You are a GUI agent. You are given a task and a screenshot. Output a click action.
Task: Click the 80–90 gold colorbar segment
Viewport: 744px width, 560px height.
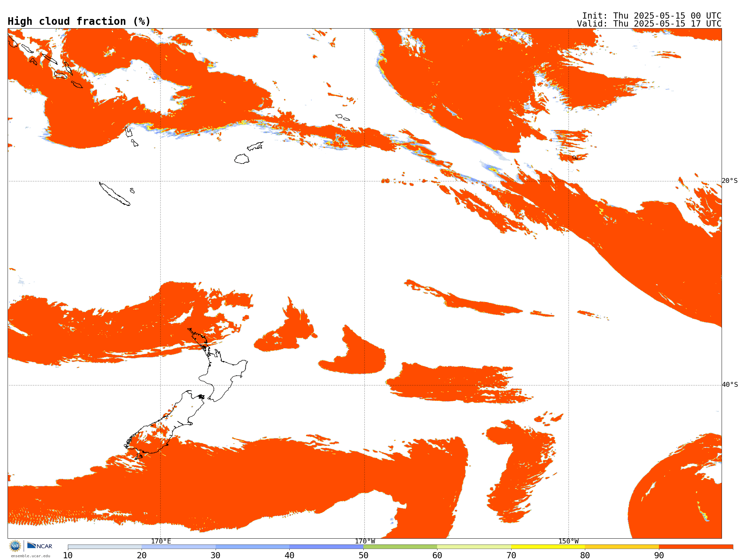point(622,547)
